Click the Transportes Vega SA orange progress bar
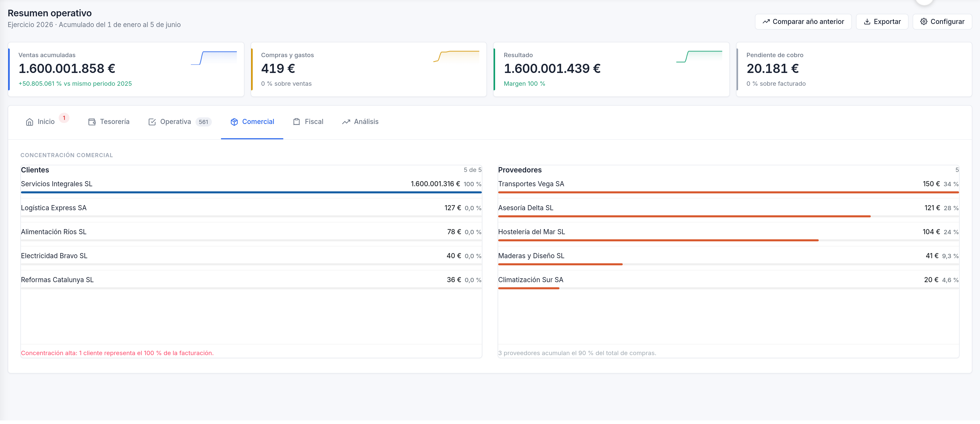Image resolution: width=980 pixels, height=424 pixels. point(728,193)
